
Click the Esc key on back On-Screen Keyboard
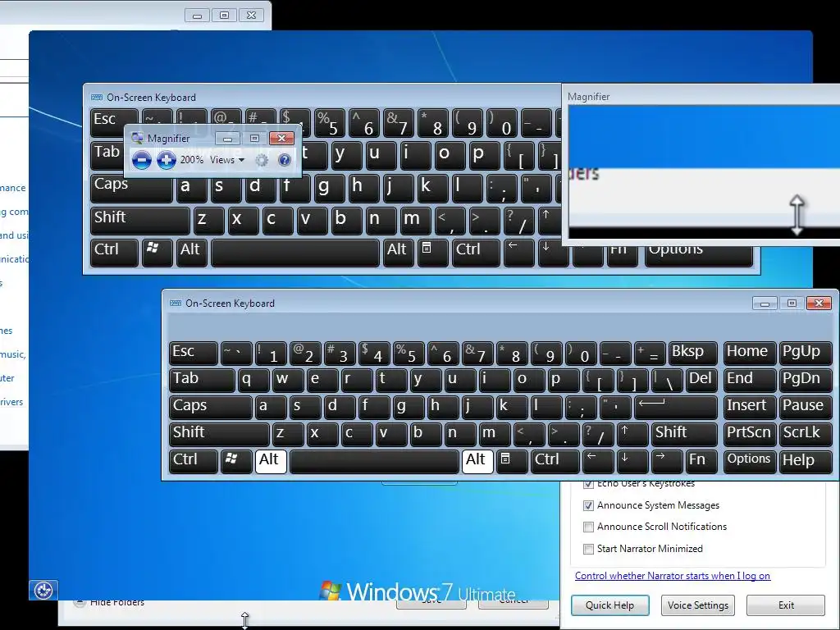click(x=114, y=122)
